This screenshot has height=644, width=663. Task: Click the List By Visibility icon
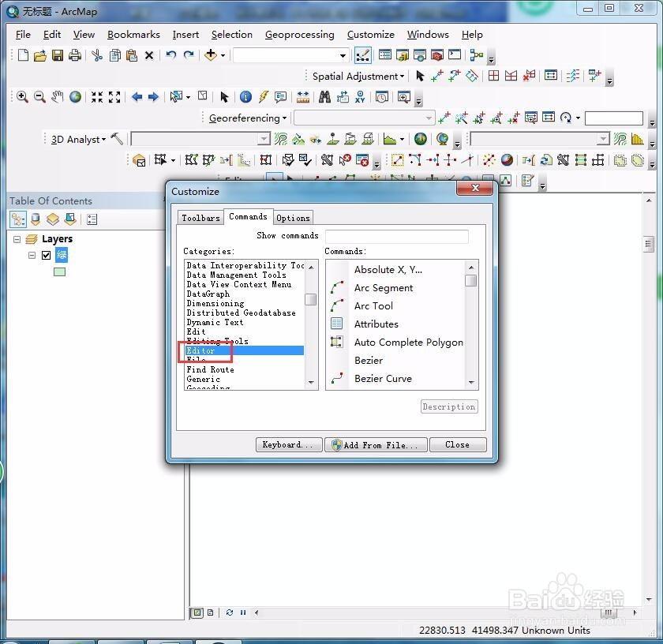click(53, 219)
